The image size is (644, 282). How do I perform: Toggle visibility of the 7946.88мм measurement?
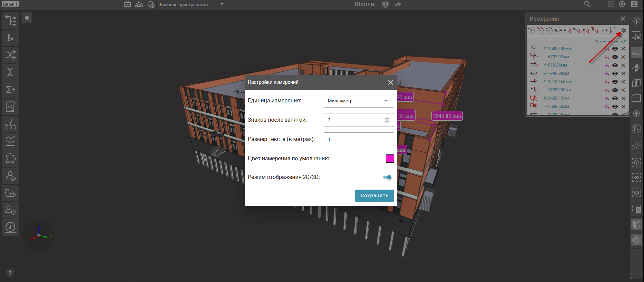click(x=615, y=73)
